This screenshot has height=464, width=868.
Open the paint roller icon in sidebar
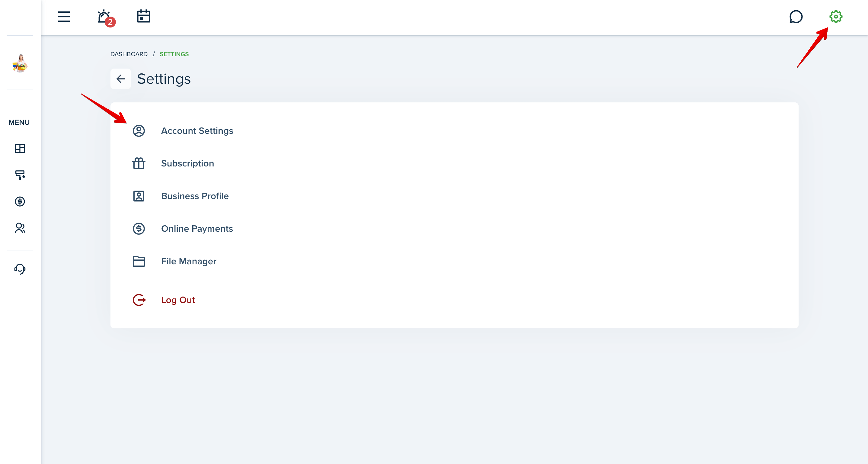click(x=20, y=175)
